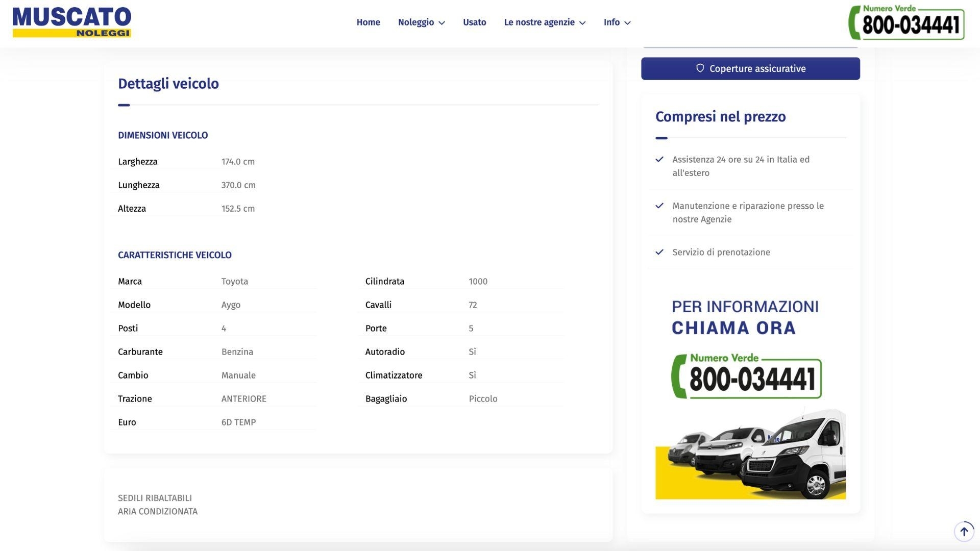The image size is (980, 551).
Task: Select the Bagagliaio value Piccolo
Action: [x=483, y=399]
